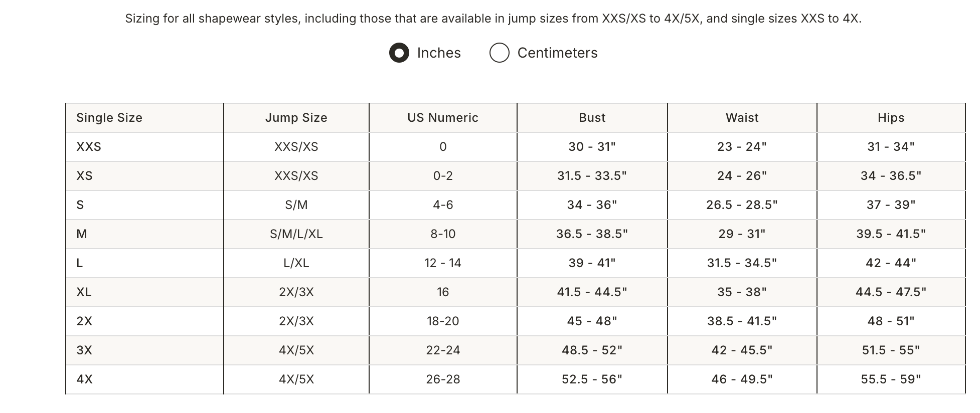Image resolution: width=980 pixels, height=413 pixels.
Task: Click the 55.5 - 59" hips cell
Action: click(x=891, y=379)
